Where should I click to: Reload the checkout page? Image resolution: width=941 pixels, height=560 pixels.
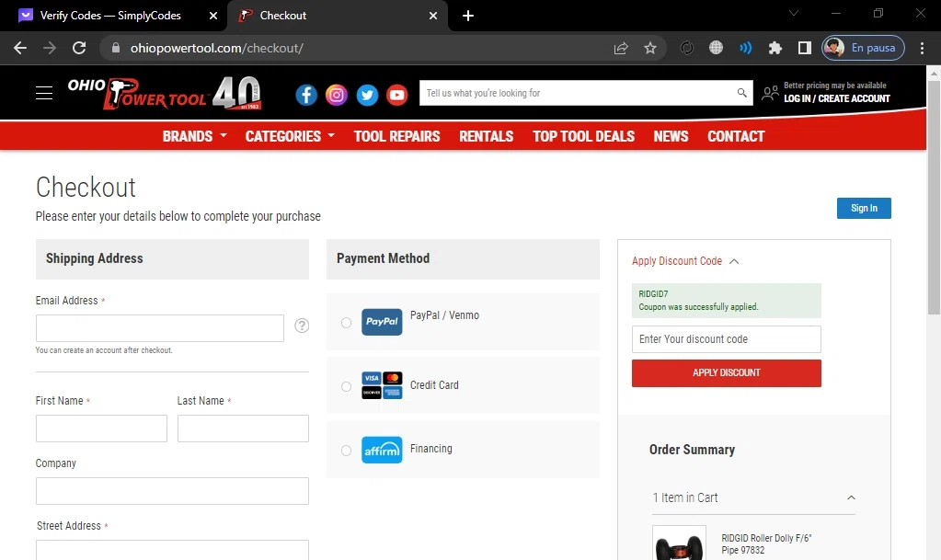[79, 48]
